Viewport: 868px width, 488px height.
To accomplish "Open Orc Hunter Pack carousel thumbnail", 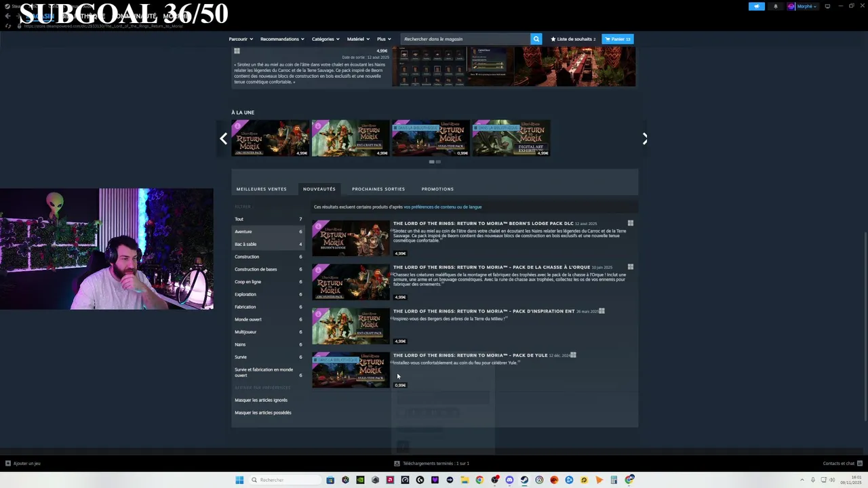I will point(270,138).
